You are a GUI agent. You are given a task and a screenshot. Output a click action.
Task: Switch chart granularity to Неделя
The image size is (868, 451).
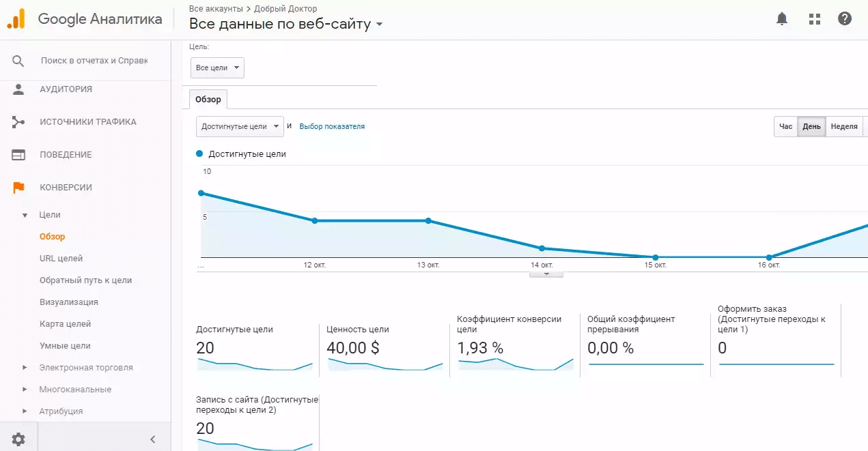[x=844, y=127]
